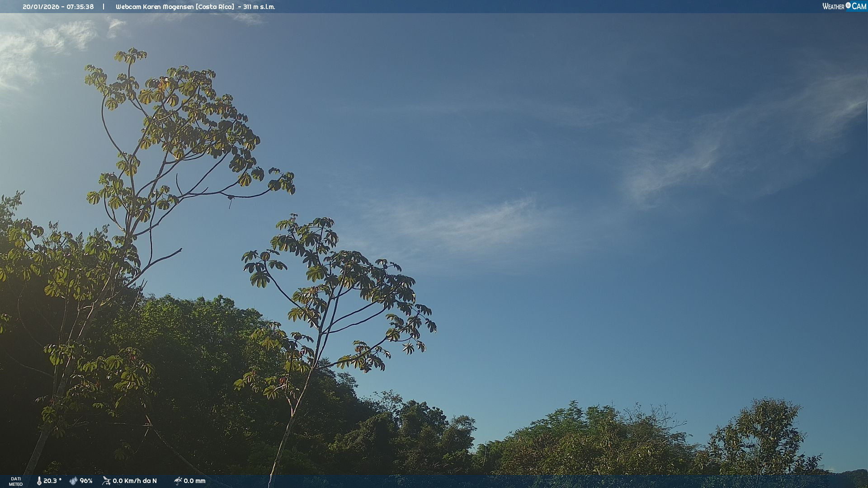
Task: Click the Webcam Karen Mogensen title
Action: [155, 7]
